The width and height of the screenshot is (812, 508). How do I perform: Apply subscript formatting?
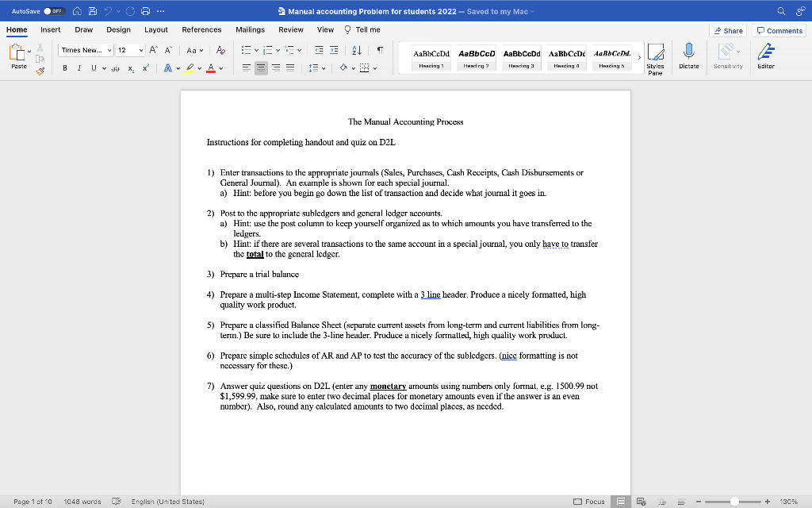click(129, 70)
